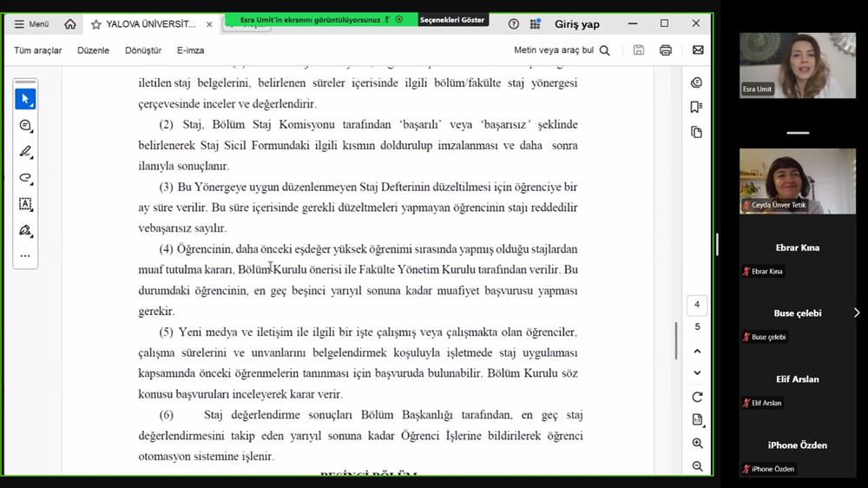Open the E-imza tab
Image resolution: width=868 pixels, height=488 pixels.
(x=190, y=50)
